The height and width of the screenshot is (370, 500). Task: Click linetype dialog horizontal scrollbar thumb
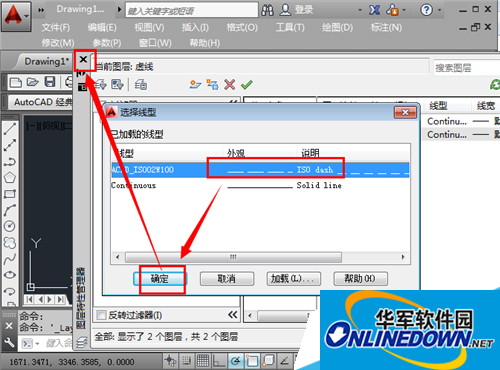pyautogui.click(x=233, y=257)
